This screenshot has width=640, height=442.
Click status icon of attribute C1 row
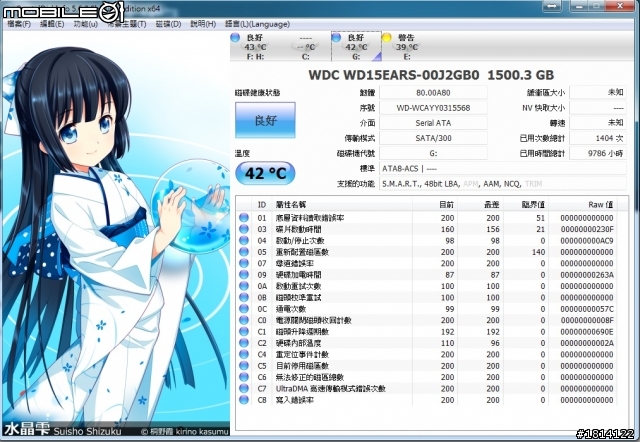(244, 331)
